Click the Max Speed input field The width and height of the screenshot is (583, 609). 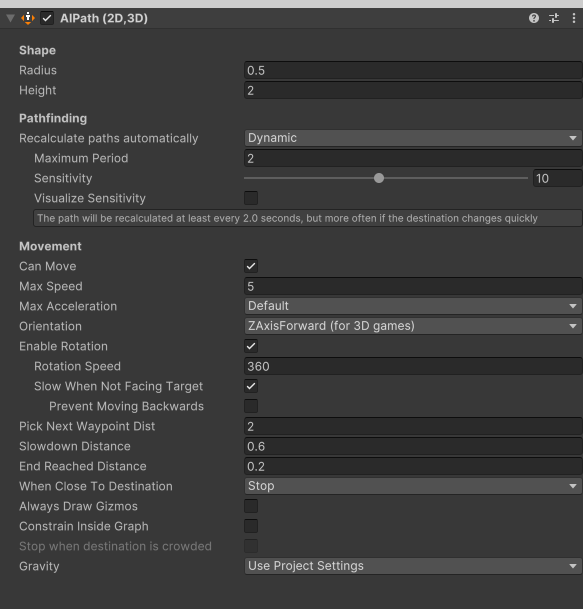coord(413,286)
